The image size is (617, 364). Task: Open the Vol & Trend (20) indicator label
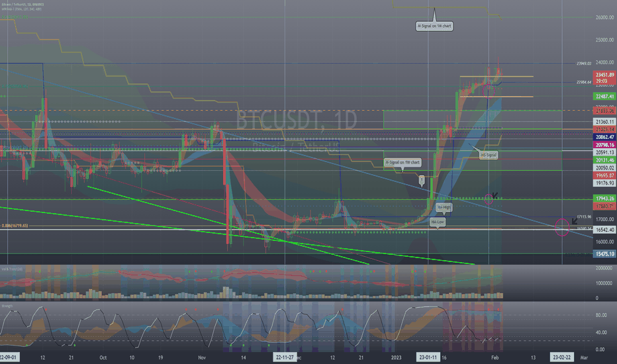[x=12, y=269]
